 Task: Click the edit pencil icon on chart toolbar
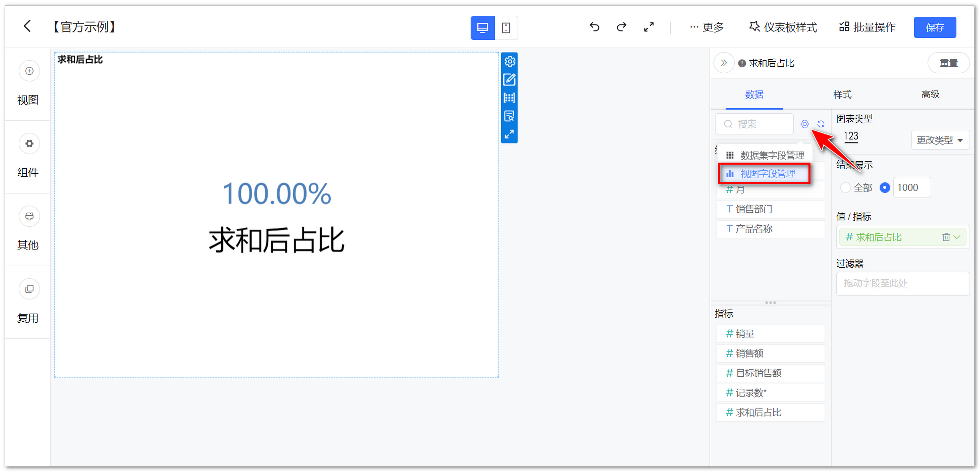coord(509,80)
